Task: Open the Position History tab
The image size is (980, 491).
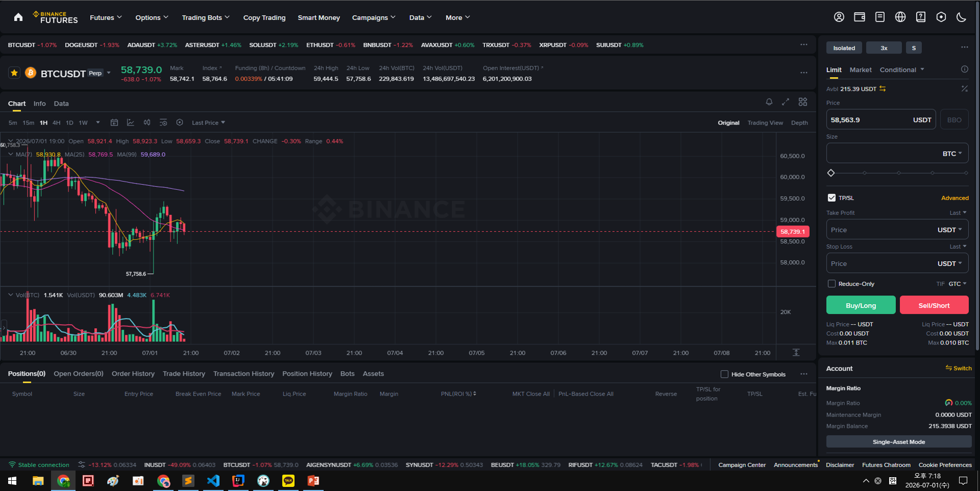Action: 307,374
